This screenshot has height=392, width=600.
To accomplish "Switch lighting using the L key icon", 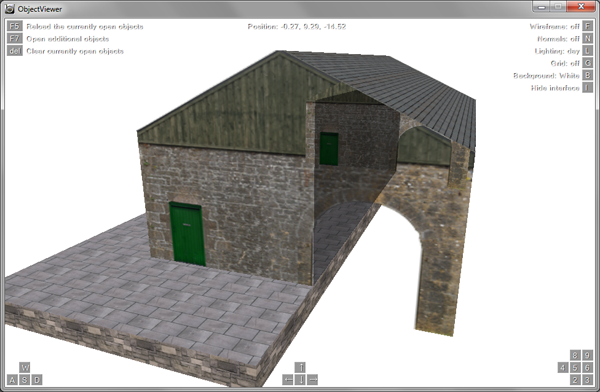I will pyautogui.click(x=587, y=51).
